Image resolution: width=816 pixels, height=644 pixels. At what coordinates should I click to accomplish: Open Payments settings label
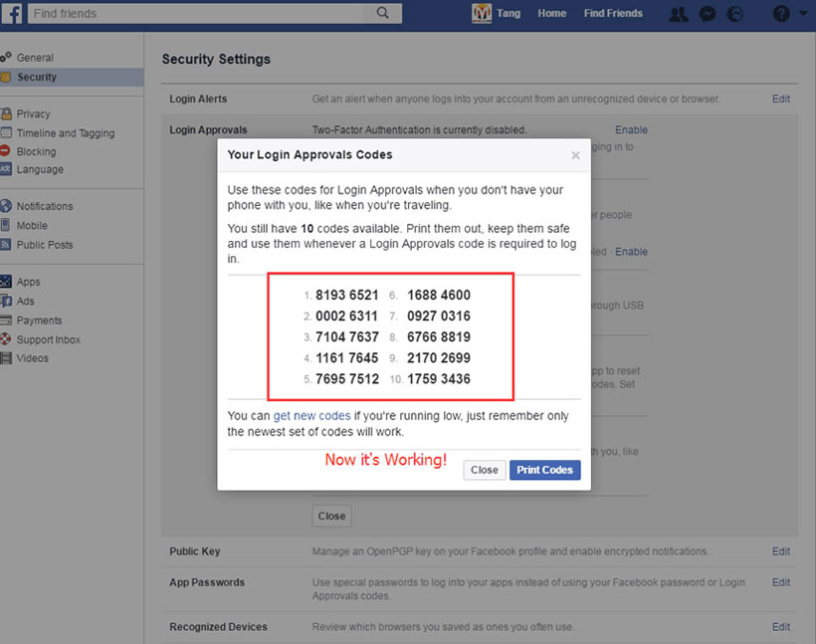39,321
